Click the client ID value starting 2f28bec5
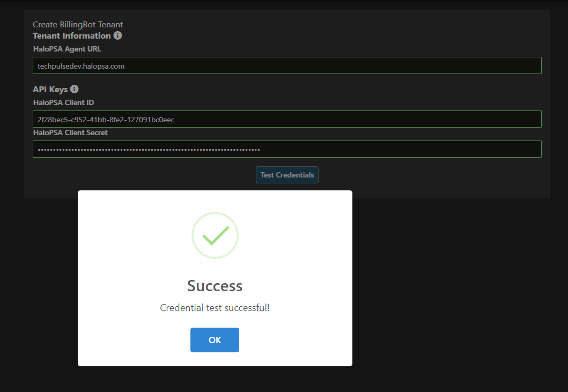The height and width of the screenshot is (392, 568). (x=106, y=120)
